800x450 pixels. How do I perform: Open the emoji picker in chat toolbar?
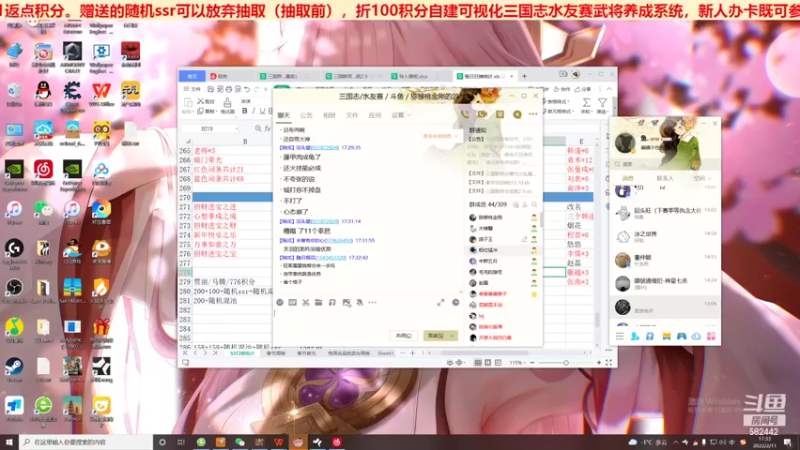click(x=280, y=303)
